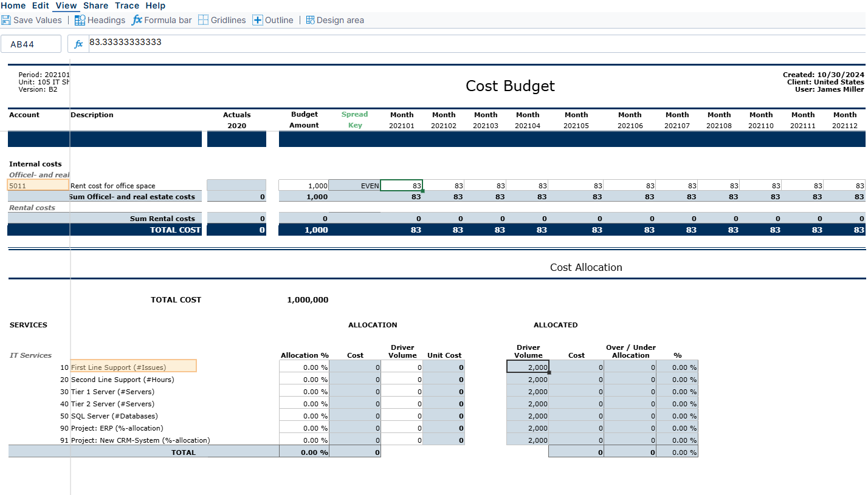The height and width of the screenshot is (495, 868).
Task: Open the Home menu
Action: click(13, 5)
